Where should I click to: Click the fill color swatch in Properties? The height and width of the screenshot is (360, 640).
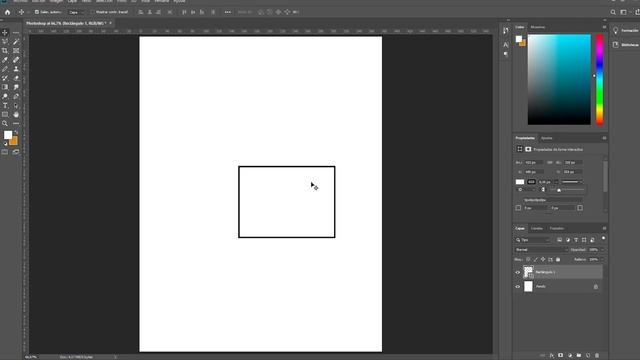click(520, 182)
